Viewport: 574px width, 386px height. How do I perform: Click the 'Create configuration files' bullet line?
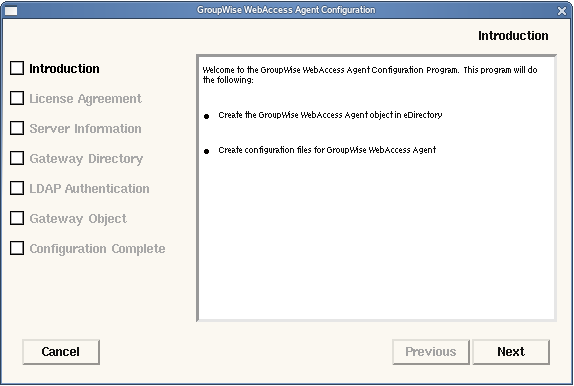pos(327,150)
